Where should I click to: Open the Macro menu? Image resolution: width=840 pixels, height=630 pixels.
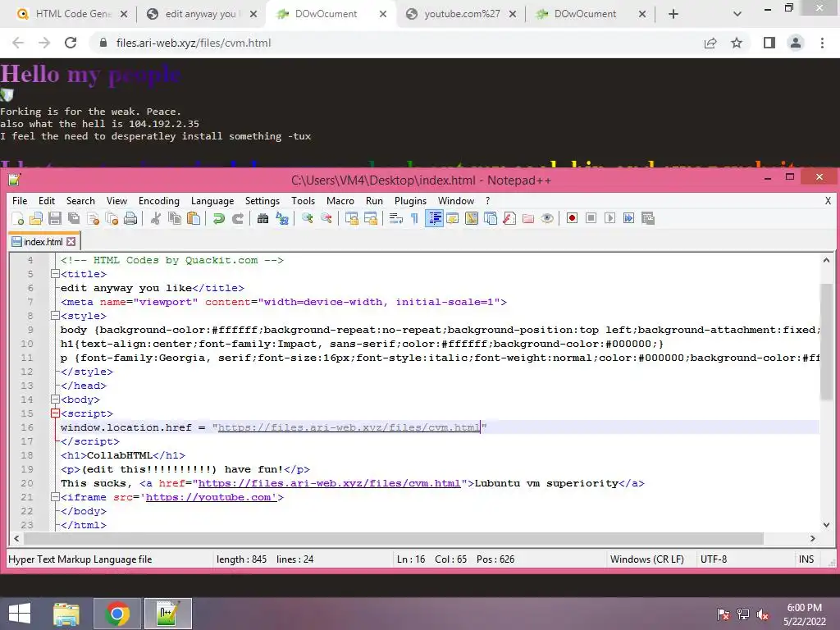[x=340, y=201]
